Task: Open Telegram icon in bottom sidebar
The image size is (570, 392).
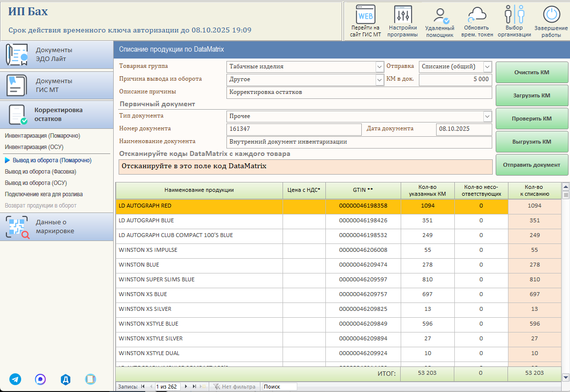Action: click(15, 379)
